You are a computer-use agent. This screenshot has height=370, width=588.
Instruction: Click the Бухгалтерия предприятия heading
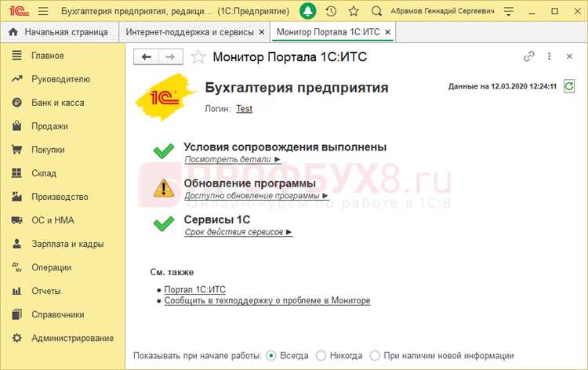tap(296, 88)
